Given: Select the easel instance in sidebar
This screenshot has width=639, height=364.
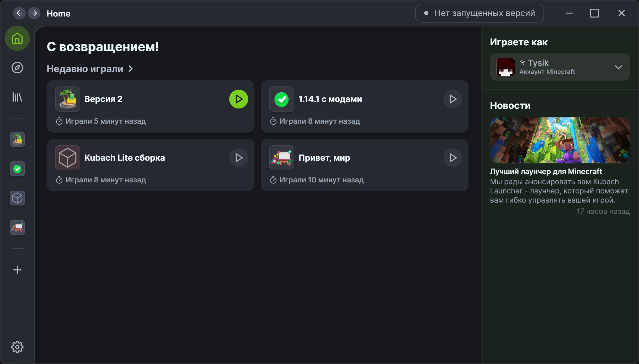Looking at the screenshot, I should click(x=17, y=227).
